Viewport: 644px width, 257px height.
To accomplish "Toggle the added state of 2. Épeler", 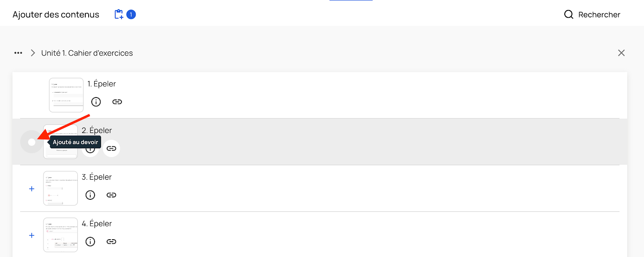I will pyautogui.click(x=32, y=142).
